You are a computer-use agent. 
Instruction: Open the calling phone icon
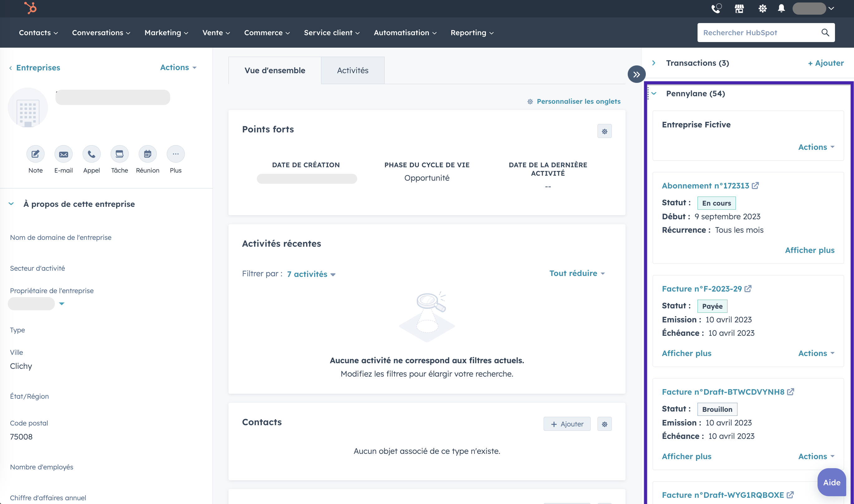coord(716,8)
